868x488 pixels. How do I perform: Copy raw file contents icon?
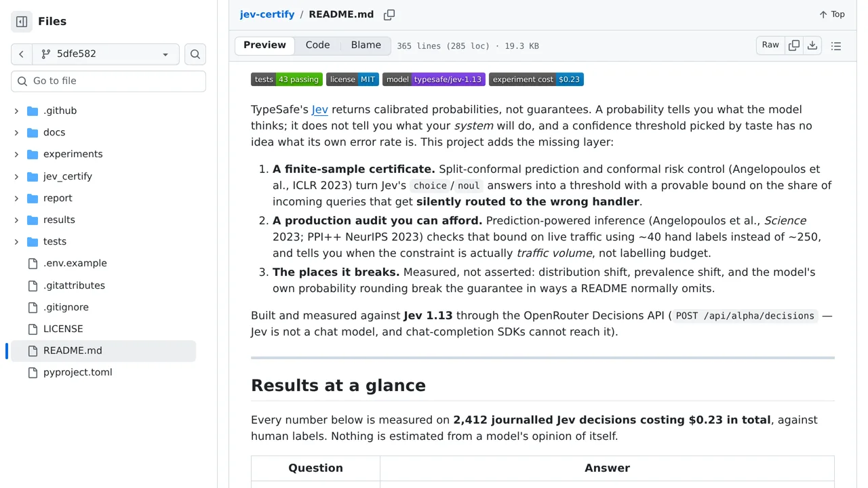(794, 45)
